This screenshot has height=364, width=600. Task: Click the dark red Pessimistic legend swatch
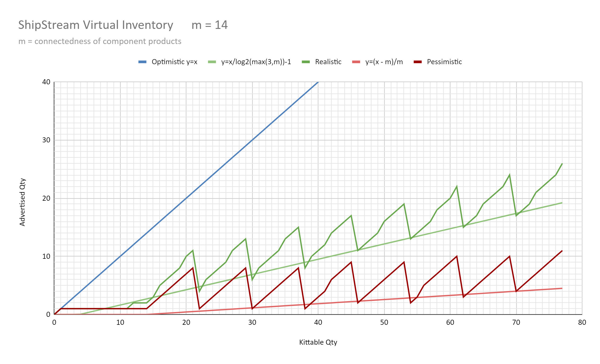[x=417, y=62]
